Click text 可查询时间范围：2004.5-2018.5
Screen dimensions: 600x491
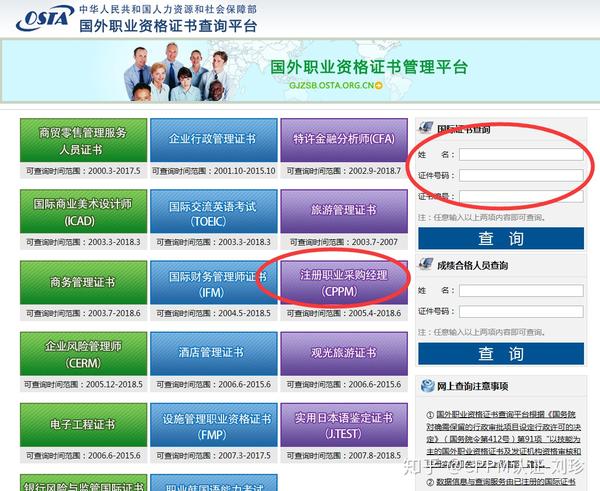(214, 313)
